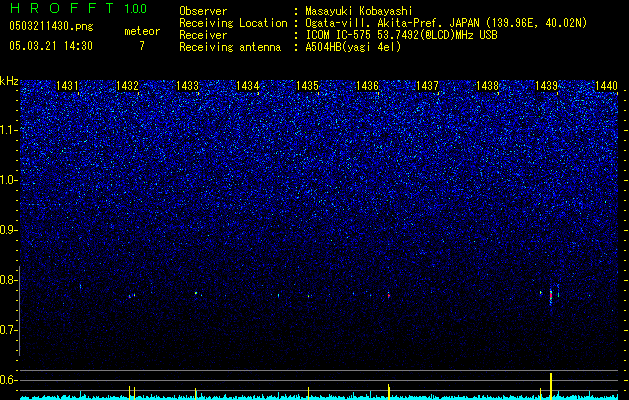Click the 1436 time marker
629x400 pixels.
click(367, 86)
